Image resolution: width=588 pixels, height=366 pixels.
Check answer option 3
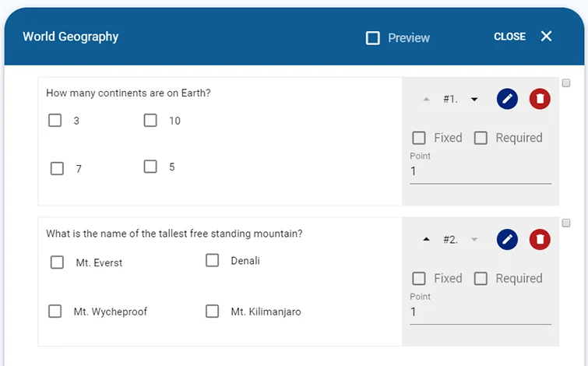[55, 121]
